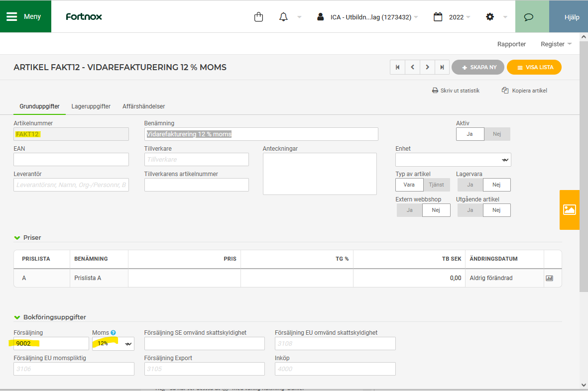Click the scrollbar down arrow

(x=584, y=385)
